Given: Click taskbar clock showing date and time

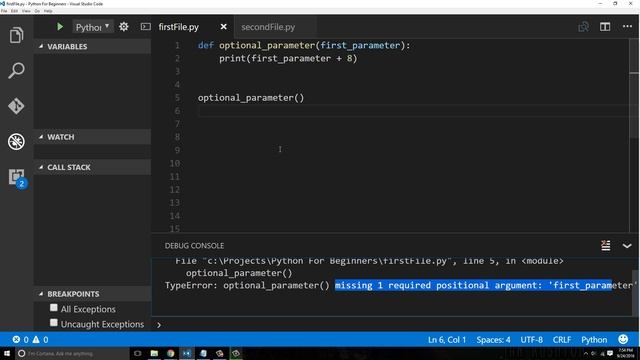Looking at the screenshot, I should 625,353.
